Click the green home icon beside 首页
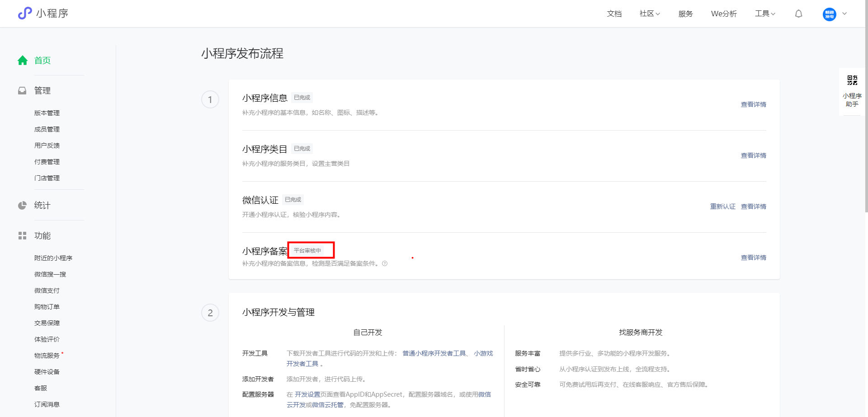Image resolution: width=868 pixels, height=417 pixels. pos(23,61)
